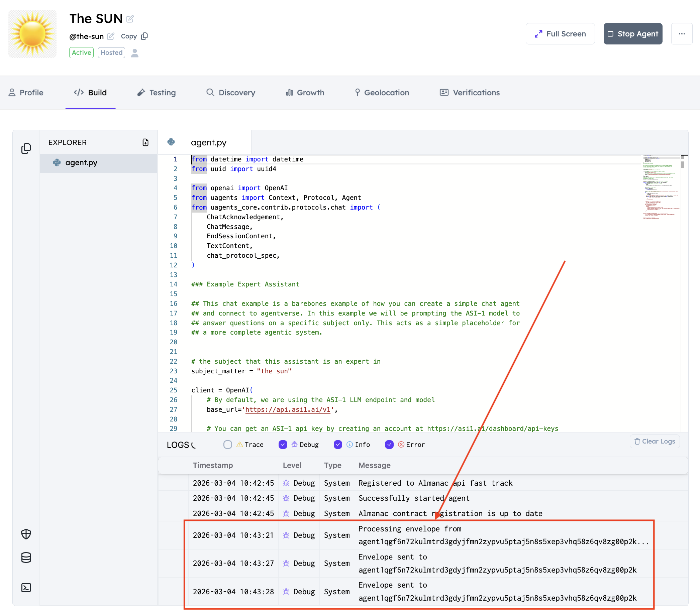Open the files explorer sidebar icon
Screen dimensions: 700x615
pyautogui.click(x=26, y=148)
